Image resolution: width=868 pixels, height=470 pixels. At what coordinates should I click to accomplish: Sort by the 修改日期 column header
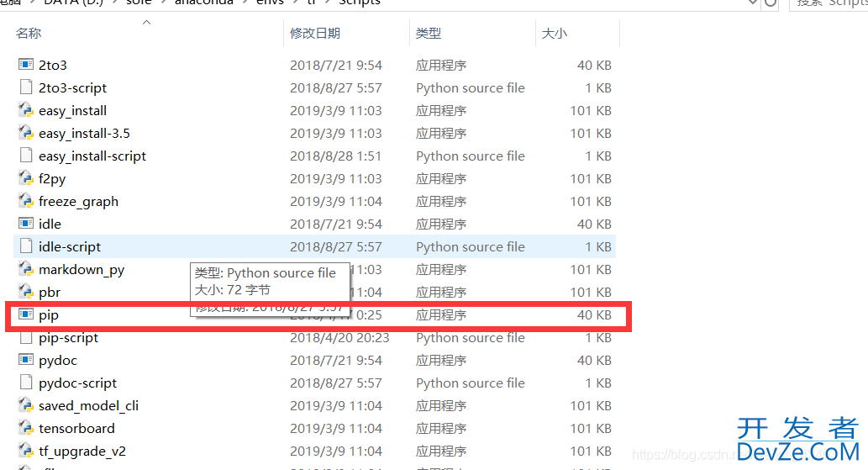(315, 34)
